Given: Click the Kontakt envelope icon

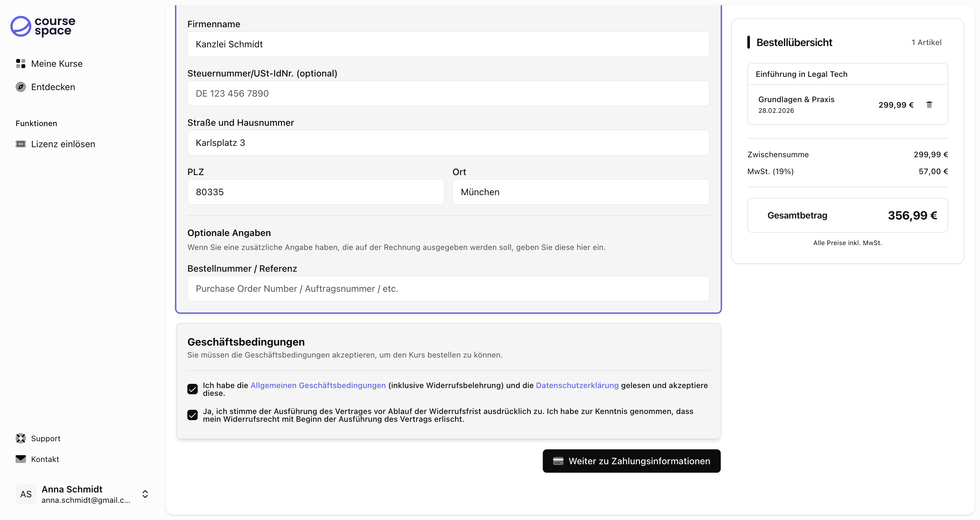Looking at the screenshot, I should click(20, 459).
